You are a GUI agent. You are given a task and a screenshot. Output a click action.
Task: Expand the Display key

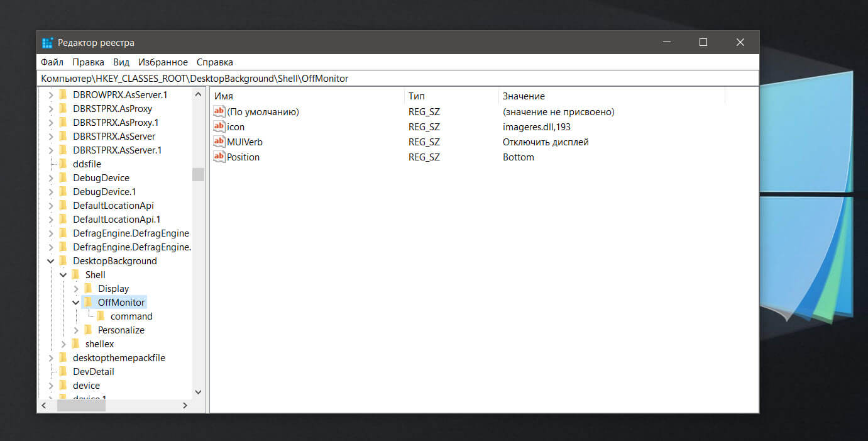tap(76, 289)
